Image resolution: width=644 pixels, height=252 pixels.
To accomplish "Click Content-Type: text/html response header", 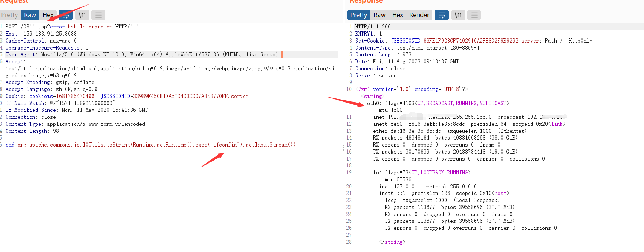I will (x=417, y=48).
